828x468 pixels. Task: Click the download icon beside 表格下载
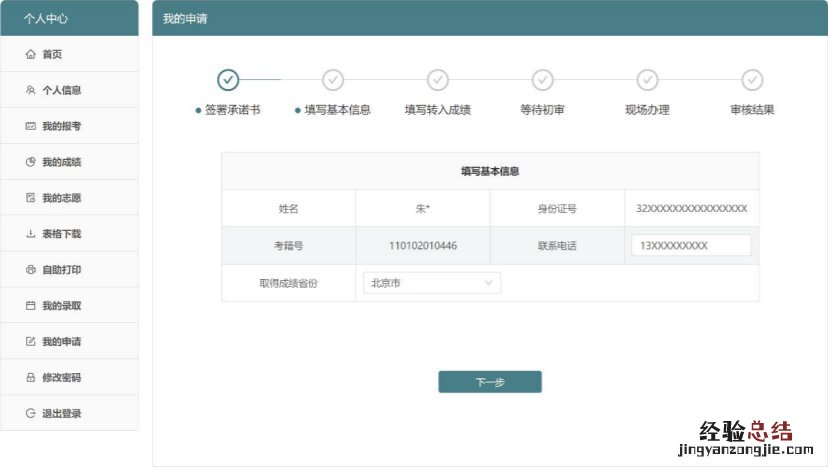30,234
